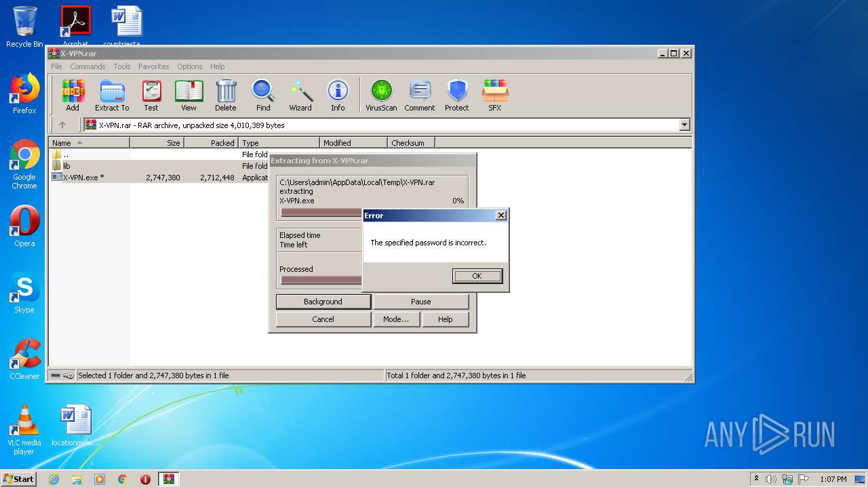Click the VirusScan bug icon
The image size is (868, 488).
pyautogui.click(x=381, y=96)
